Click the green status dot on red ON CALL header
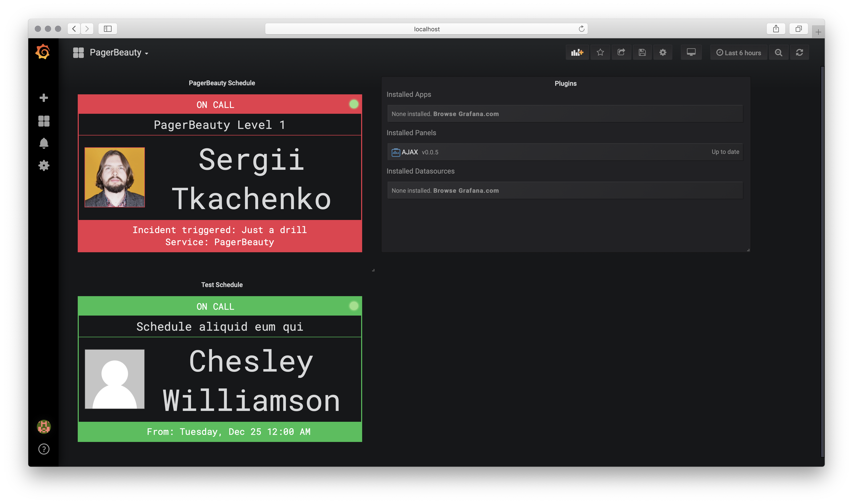 (354, 104)
